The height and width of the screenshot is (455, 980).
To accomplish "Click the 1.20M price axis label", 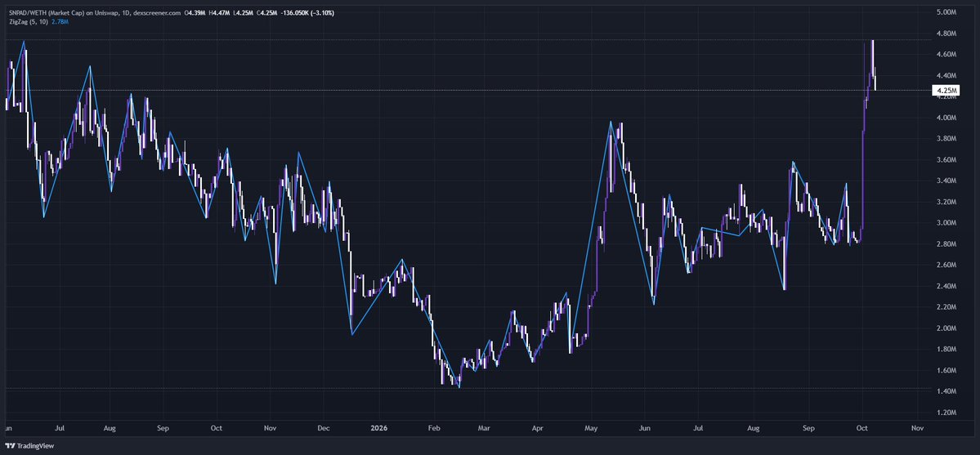I will click(945, 413).
